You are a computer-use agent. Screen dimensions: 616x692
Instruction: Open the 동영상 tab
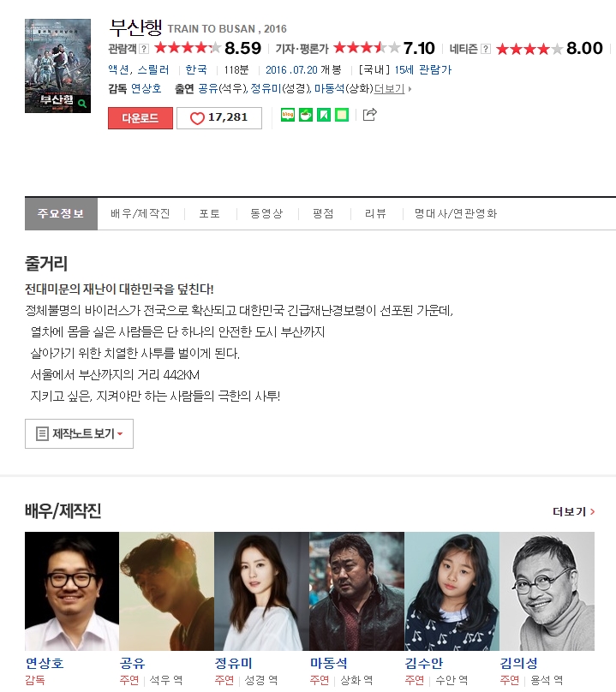(266, 213)
